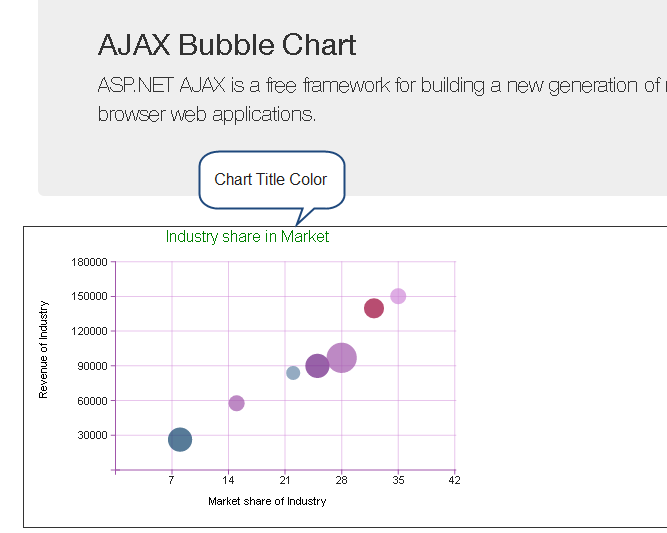Click the 60000 y-axis tick label
The height and width of the screenshot is (533, 667).
coord(93,401)
